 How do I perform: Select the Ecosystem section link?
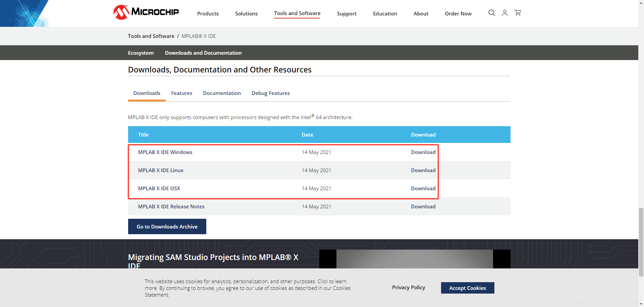[141, 53]
